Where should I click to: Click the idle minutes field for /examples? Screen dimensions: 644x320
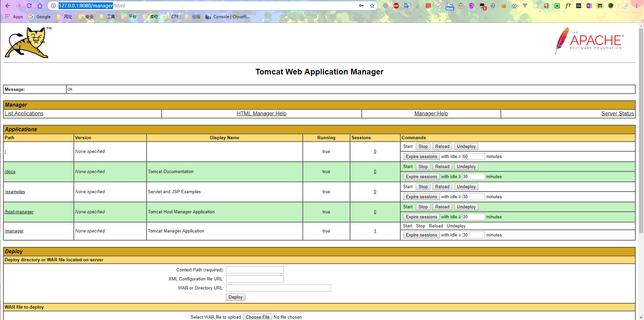[473, 197]
